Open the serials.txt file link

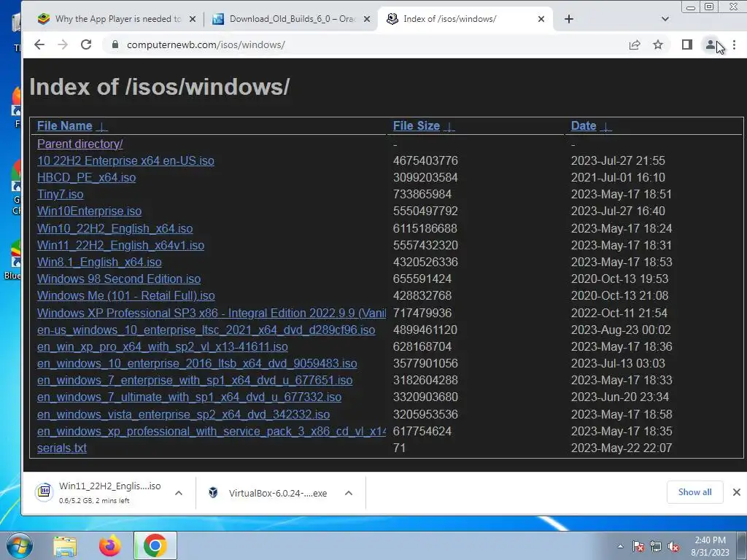pos(62,448)
